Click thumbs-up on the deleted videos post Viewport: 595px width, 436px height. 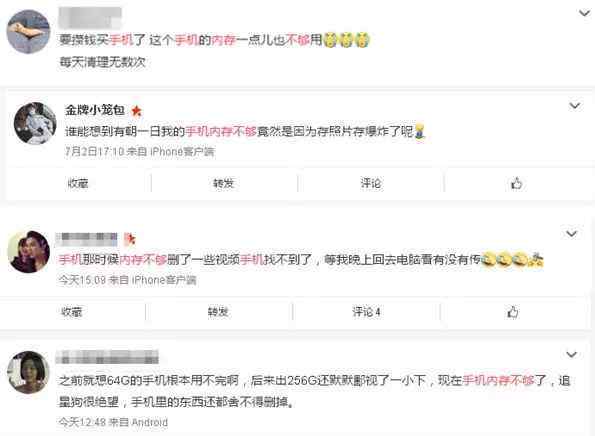pos(513,312)
